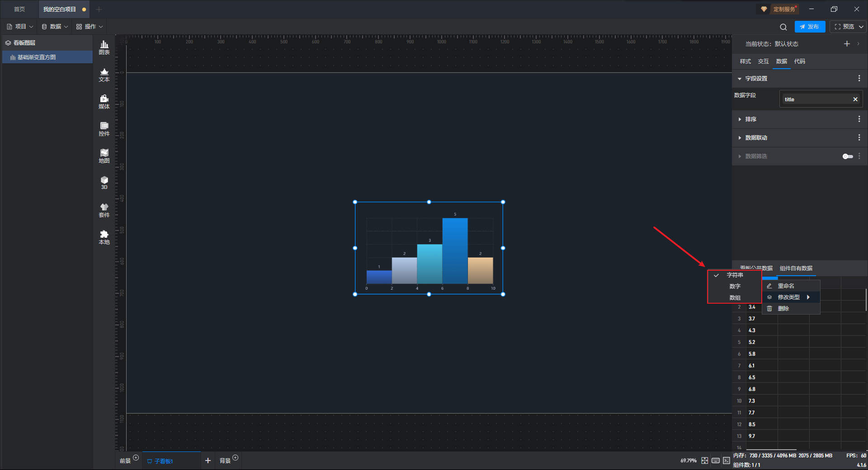
Task: Open 字段设置 more options menu
Action: (x=859, y=79)
